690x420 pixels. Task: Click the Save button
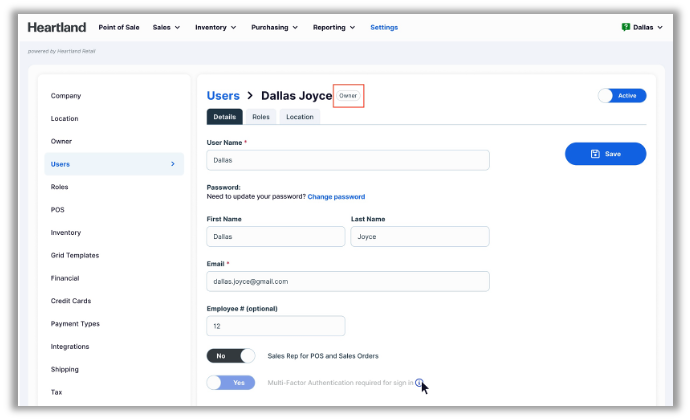[605, 154]
